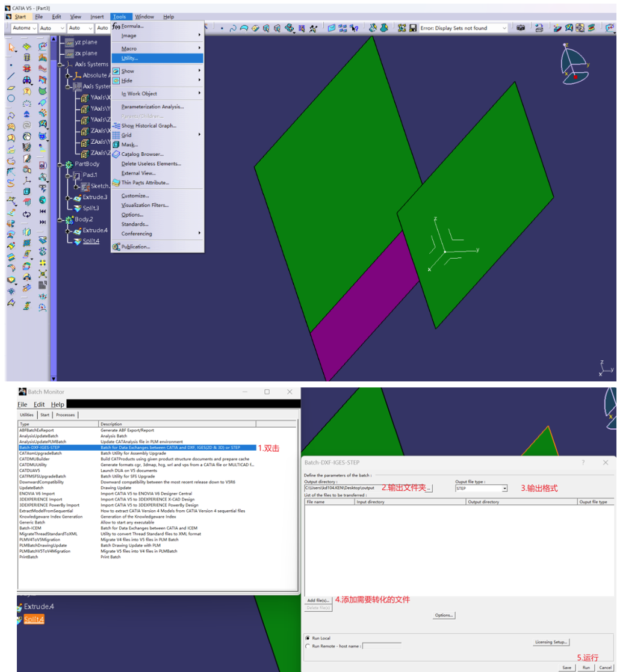Click the yz plane icon in tree
This screenshot has width=617, height=672.
pos(69,43)
